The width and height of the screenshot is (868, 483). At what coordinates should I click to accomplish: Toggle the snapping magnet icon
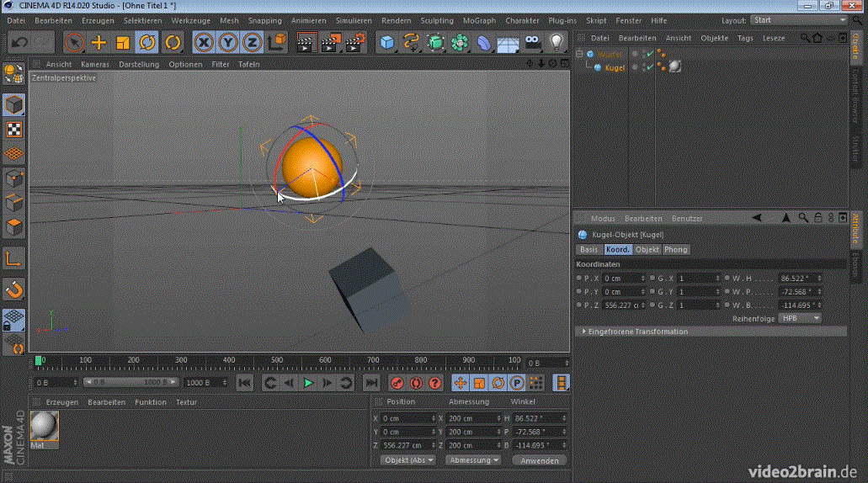tap(13, 289)
